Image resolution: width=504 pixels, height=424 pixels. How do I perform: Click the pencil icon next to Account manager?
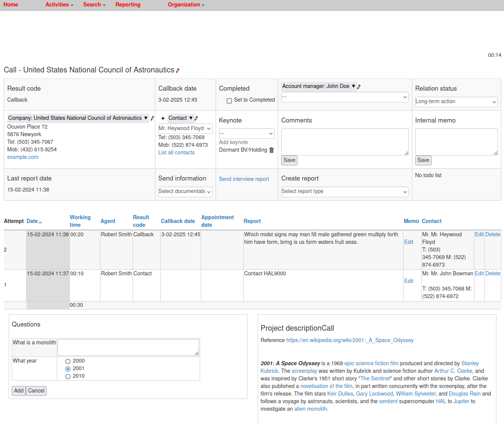coord(359,86)
